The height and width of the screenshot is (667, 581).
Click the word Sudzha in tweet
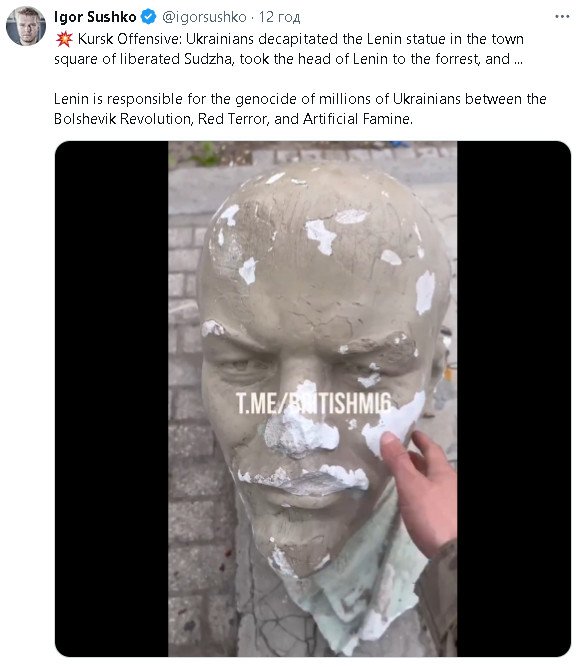208,59
